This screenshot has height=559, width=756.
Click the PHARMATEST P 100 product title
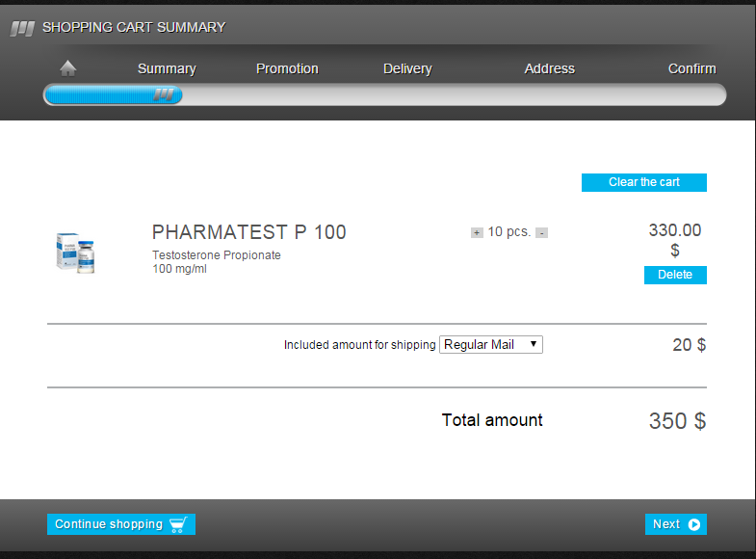click(x=248, y=232)
